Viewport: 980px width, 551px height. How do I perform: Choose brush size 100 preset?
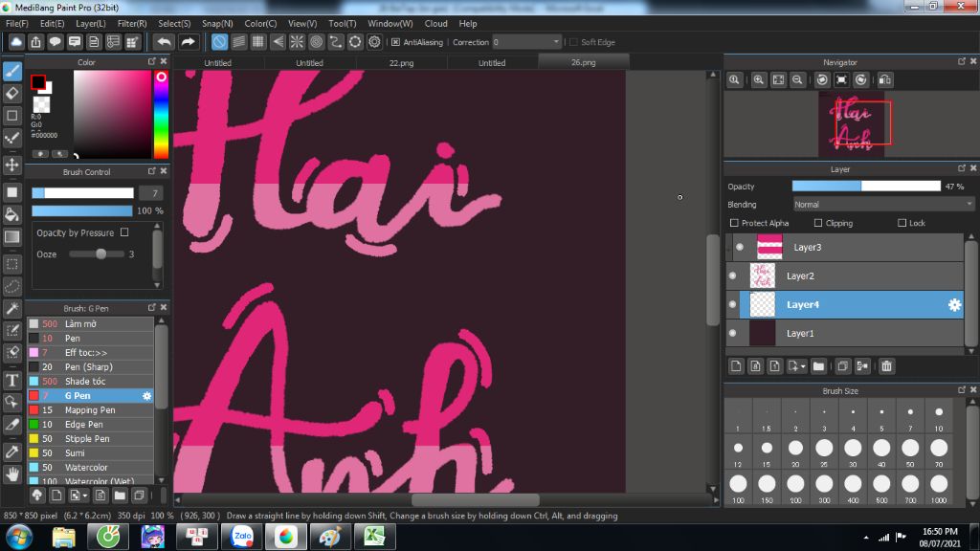pyautogui.click(x=738, y=488)
